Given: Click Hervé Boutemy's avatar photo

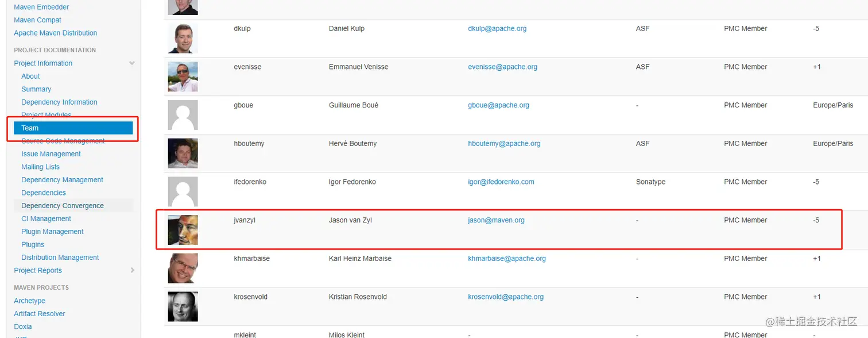Looking at the screenshot, I should coord(183,153).
